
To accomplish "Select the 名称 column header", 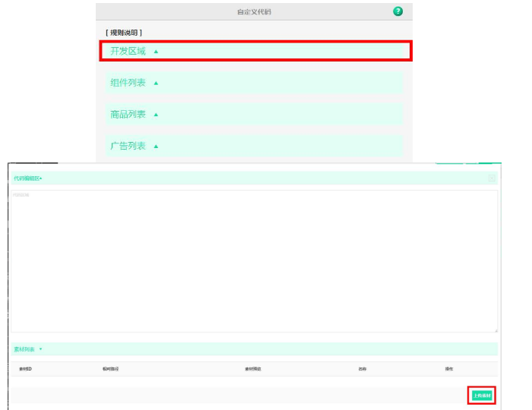I will 363,369.
